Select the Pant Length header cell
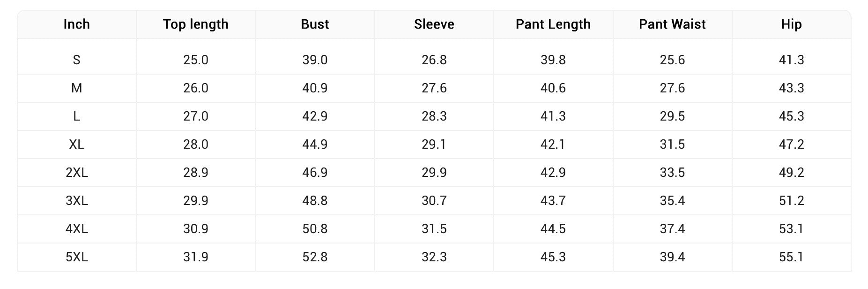This screenshot has height=289, width=868. click(553, 24)
